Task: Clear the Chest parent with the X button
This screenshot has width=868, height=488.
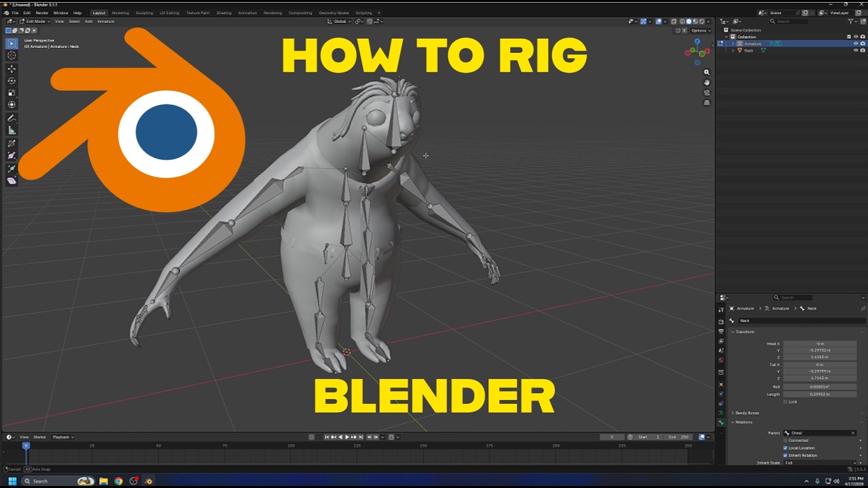Action: pos(852,433)
